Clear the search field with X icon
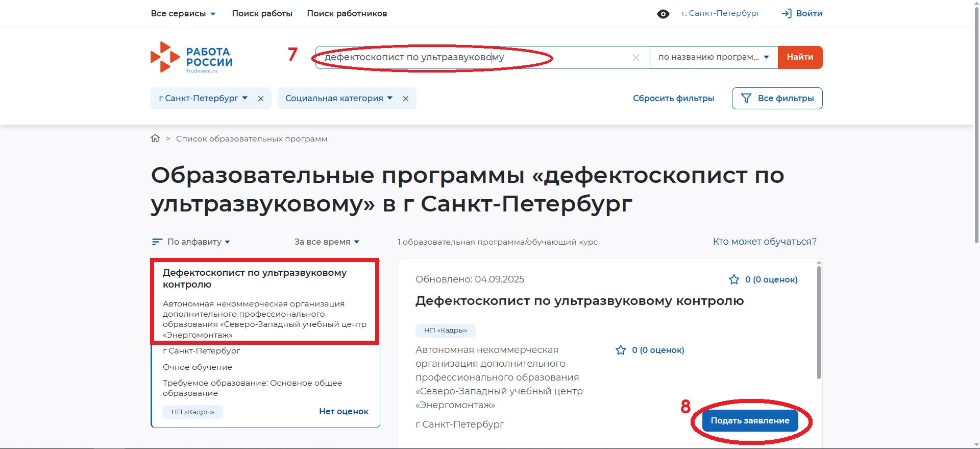This screenshot has width=980, height=449. [x=636, y=58]
